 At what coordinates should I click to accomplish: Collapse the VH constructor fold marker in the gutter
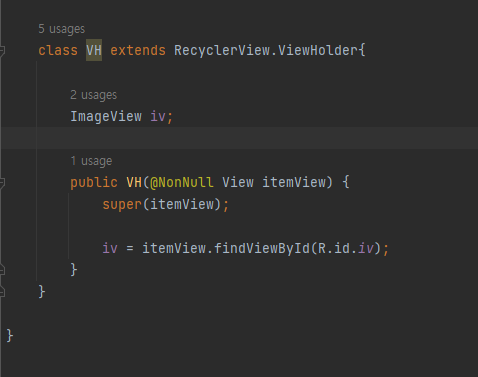pos(2,182)
